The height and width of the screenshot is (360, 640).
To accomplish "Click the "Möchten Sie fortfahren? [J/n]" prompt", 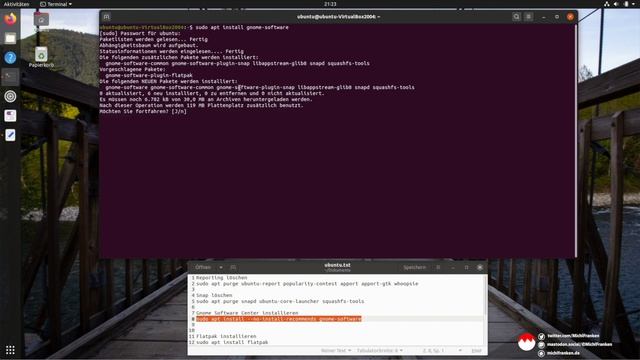I will pyautogui.click(x=143, y=111).
